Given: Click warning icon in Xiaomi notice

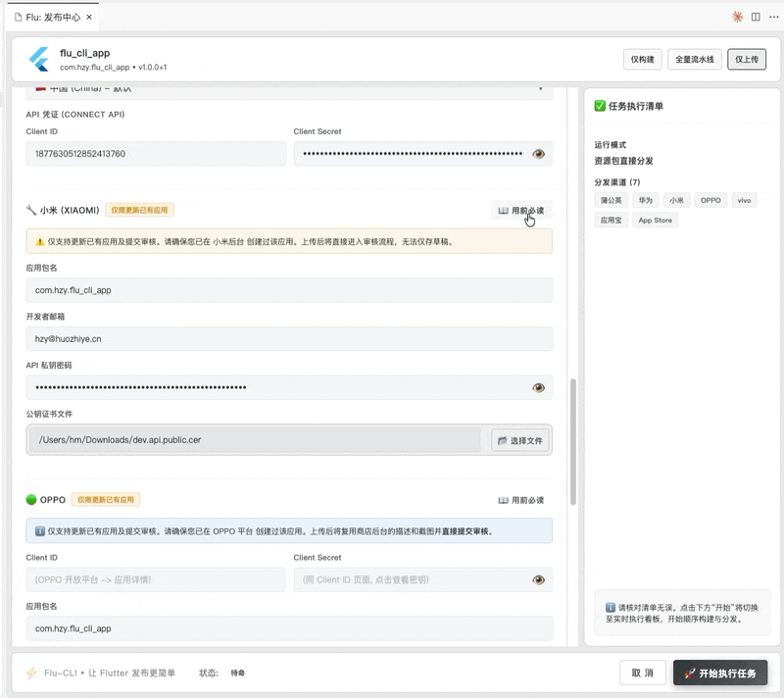Looking at the screenshot, I should 40,242.
